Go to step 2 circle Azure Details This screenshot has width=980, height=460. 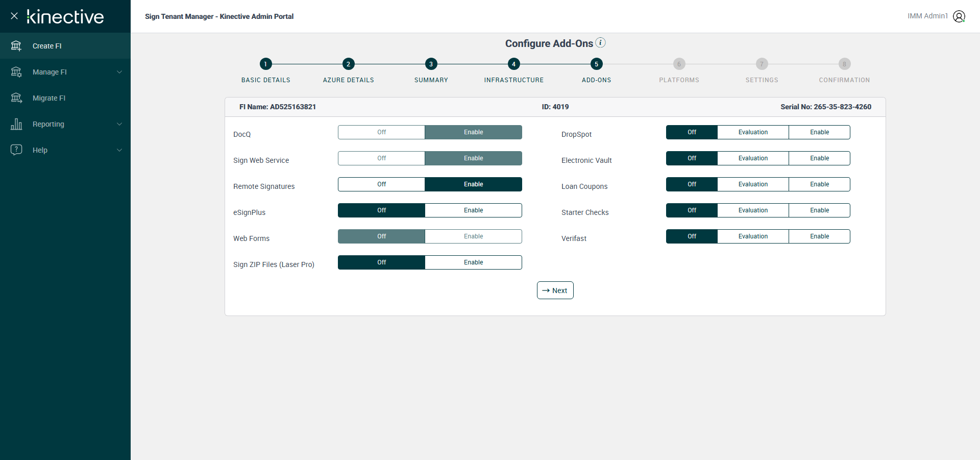point(348,64)
